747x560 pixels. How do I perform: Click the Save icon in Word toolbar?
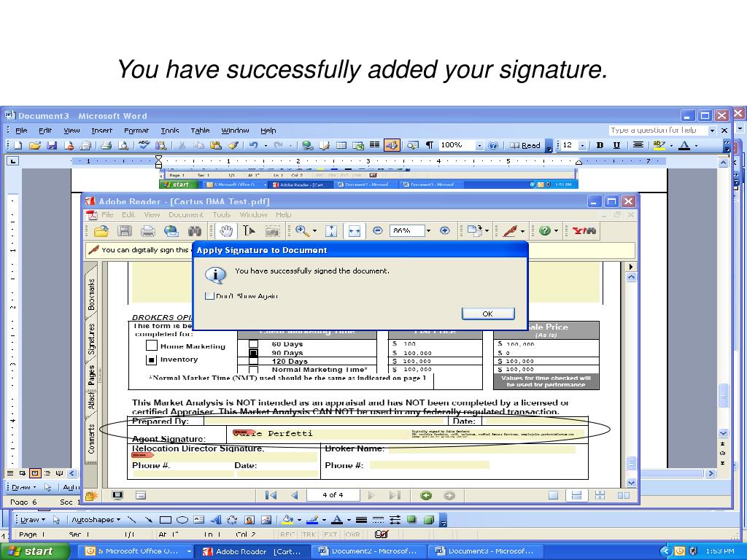(x=52, y=145)
